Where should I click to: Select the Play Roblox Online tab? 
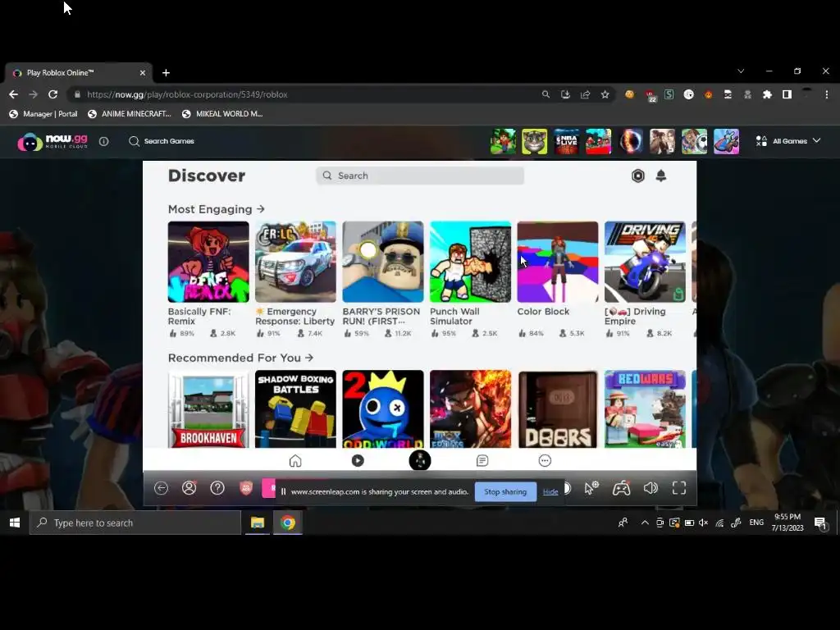click(x=80, y=73)
